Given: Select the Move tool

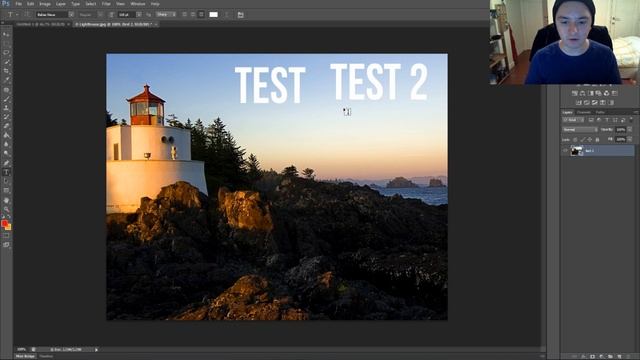Looking at the screenshot, I should coord(6,35).
